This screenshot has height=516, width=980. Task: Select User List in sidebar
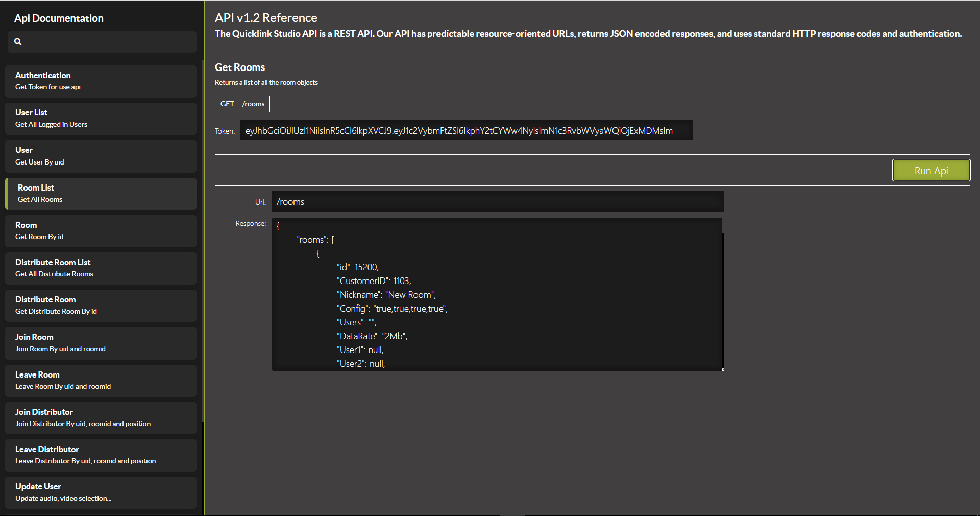(x=101, y=119)
